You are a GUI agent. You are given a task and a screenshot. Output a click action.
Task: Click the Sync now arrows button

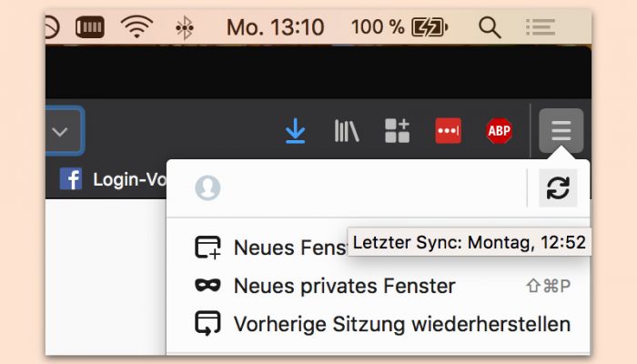(558, 188)
